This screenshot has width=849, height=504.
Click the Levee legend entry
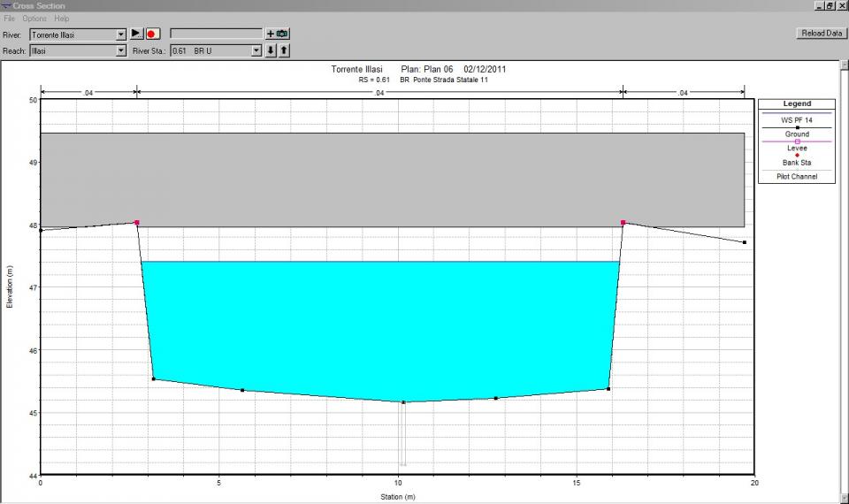(797, 149)
